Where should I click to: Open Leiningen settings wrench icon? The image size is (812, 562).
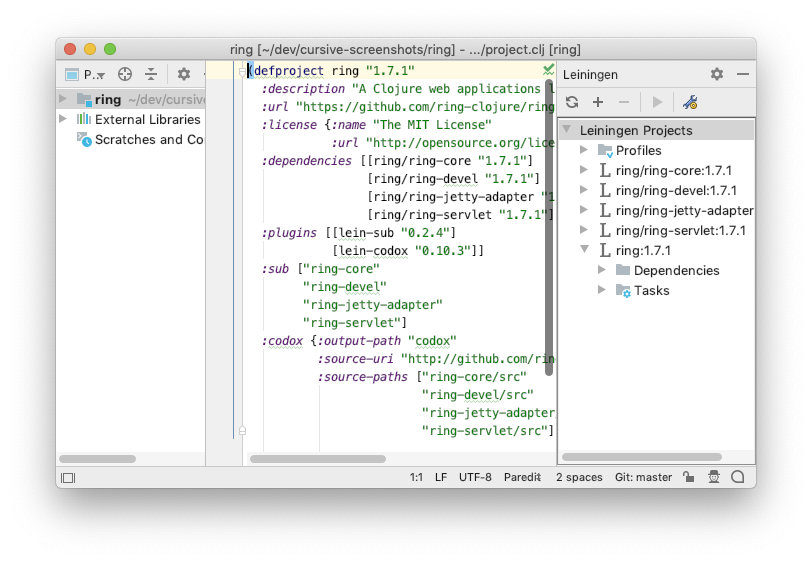tap(690, 103)
